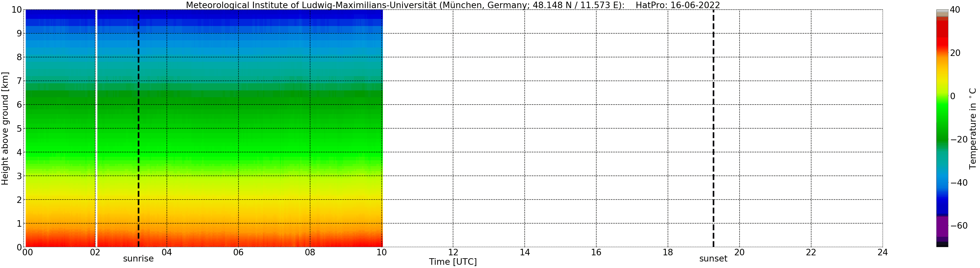Click the 40 label atop the colorbar
The image size is (980, 268).
click(955, 9)
